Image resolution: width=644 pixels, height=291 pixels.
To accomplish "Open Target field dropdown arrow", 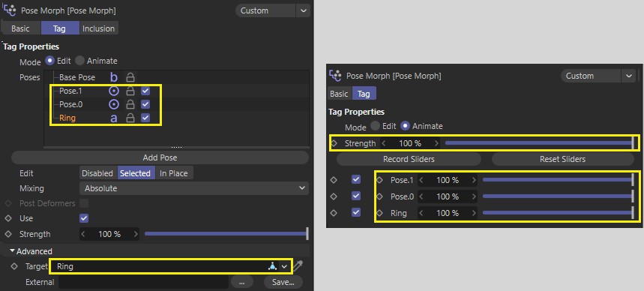I will click(x=284, y=266).
